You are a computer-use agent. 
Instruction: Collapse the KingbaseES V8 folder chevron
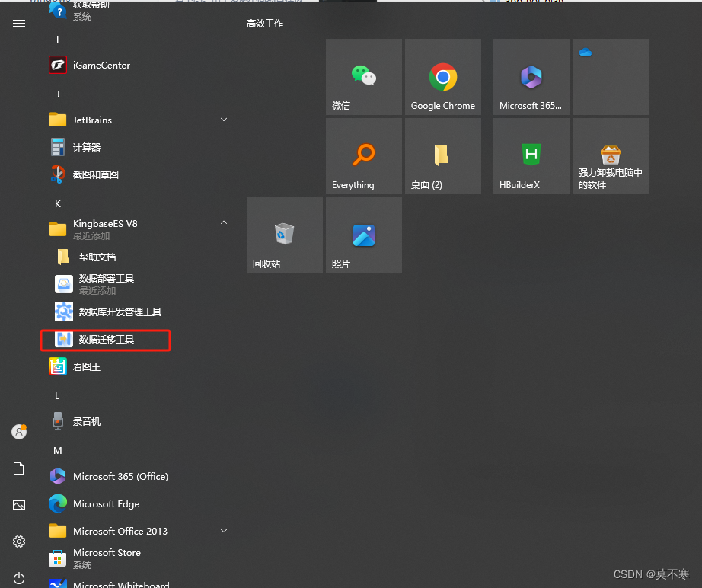[224, 222]
